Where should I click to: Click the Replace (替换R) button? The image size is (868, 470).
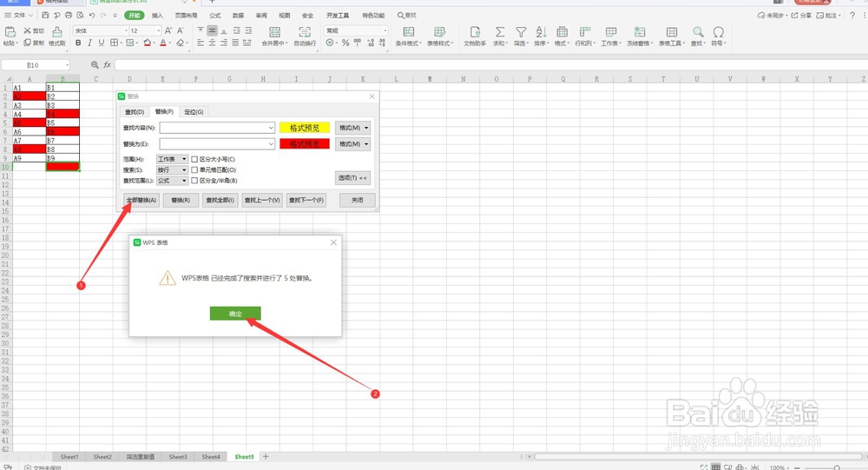point(181,200)
